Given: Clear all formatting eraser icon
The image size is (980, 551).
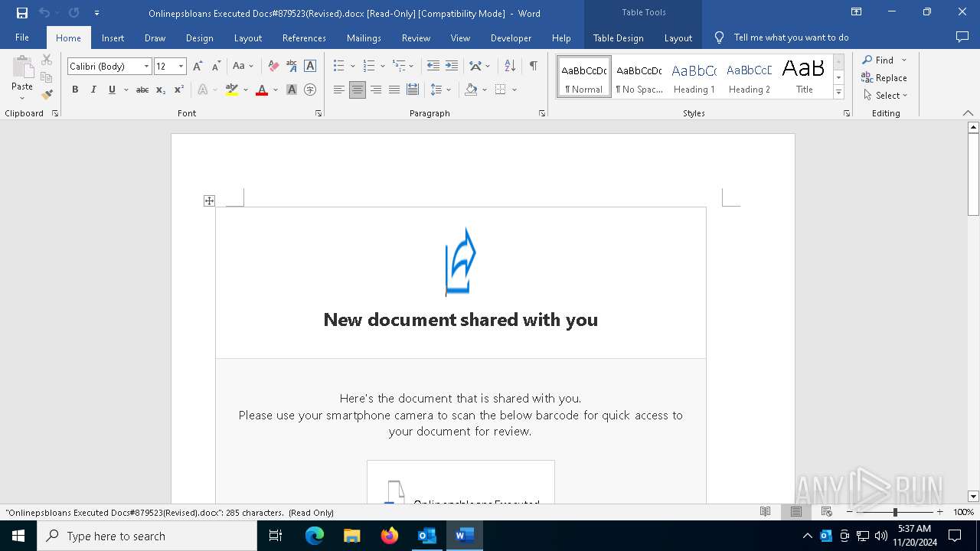Looking at the screenshot, I should pyautogui.click(x=273, y=67).
